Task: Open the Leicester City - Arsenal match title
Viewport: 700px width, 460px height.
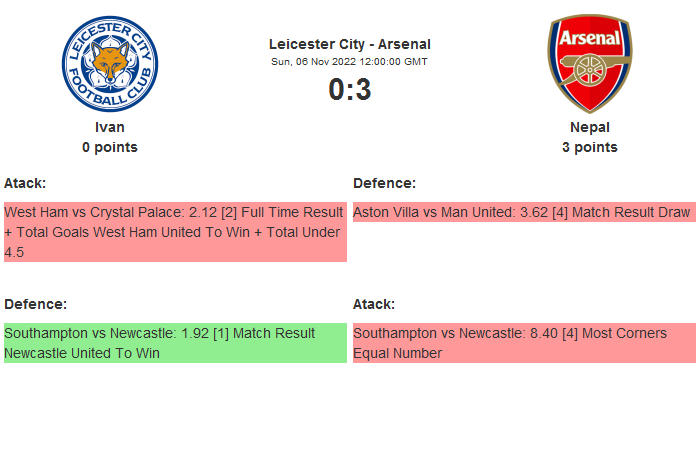Action: click(x=350, y=44)
